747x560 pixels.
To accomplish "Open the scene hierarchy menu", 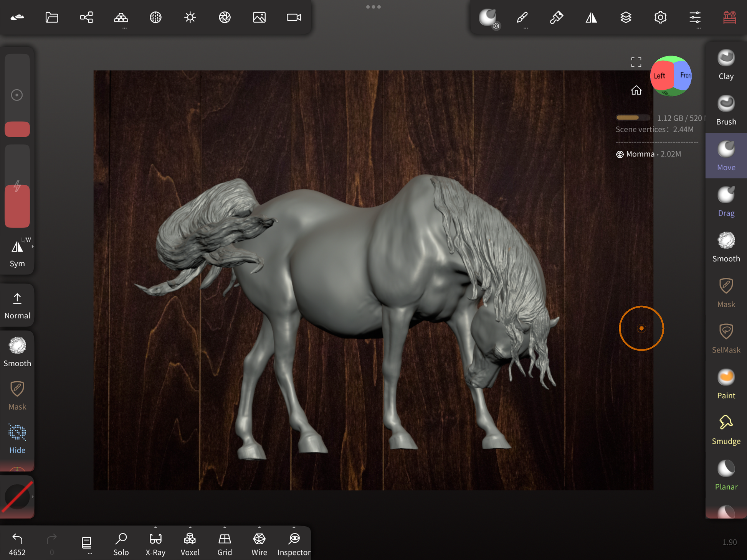I will click(86, 18).
